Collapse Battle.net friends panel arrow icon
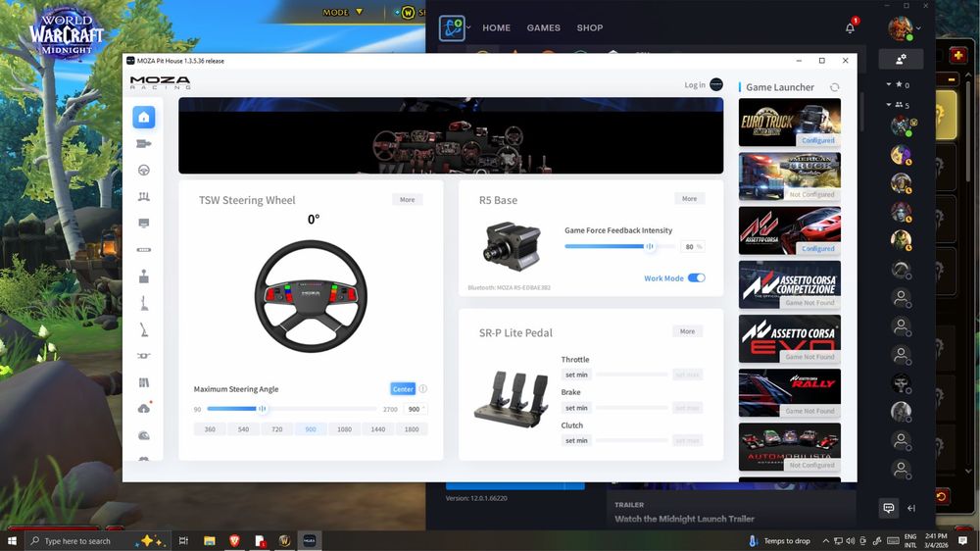The width and height of the screenshot is (980, 551). click(x=911, y=509)
